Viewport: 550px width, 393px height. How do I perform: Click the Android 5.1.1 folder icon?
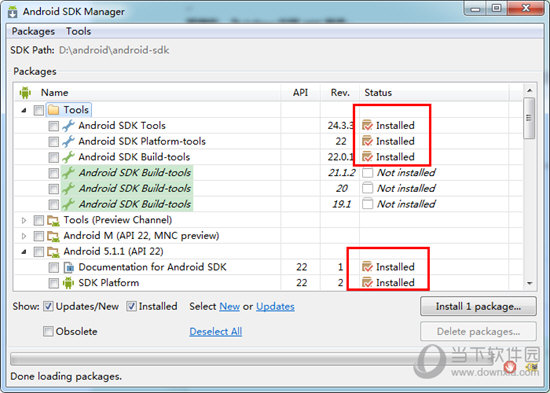tap(53, 252)
